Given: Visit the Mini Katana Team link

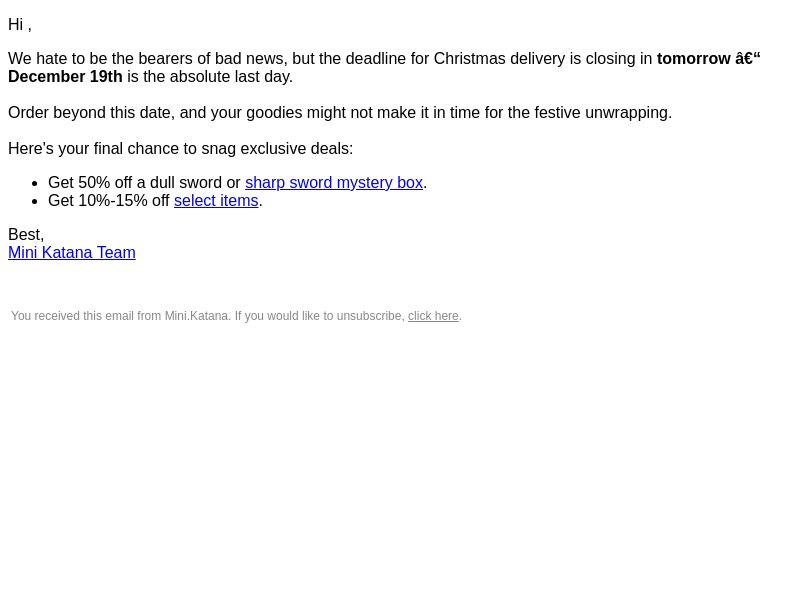Looking at the screenshot, I should pyautogui.click(x=72, y=253).
